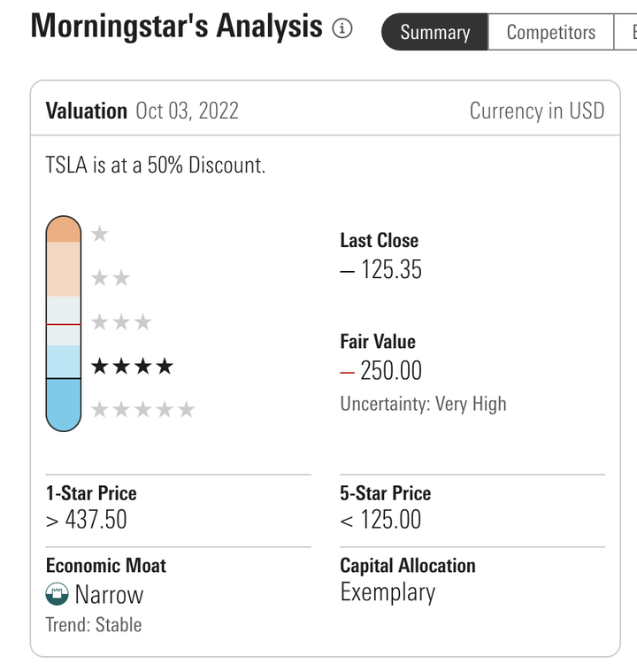The width and height of the screenshot is (637, 672).
Task: Click the Economic Moat castle icon
Action: pos(57,594)
